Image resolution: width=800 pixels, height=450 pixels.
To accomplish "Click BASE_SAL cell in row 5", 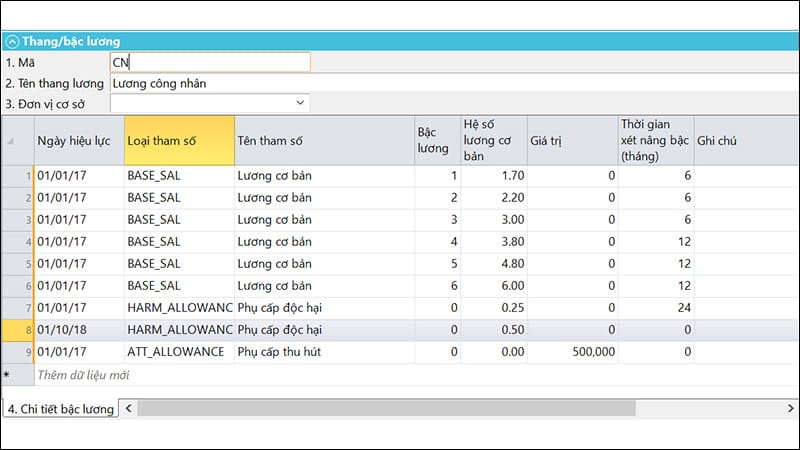I will pos(179,264).
